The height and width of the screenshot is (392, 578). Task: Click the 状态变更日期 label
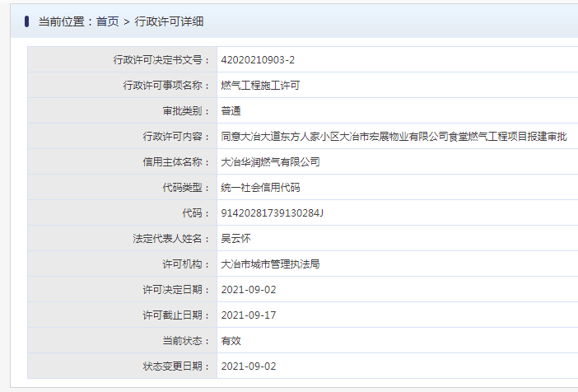click(x=176, y=366)
